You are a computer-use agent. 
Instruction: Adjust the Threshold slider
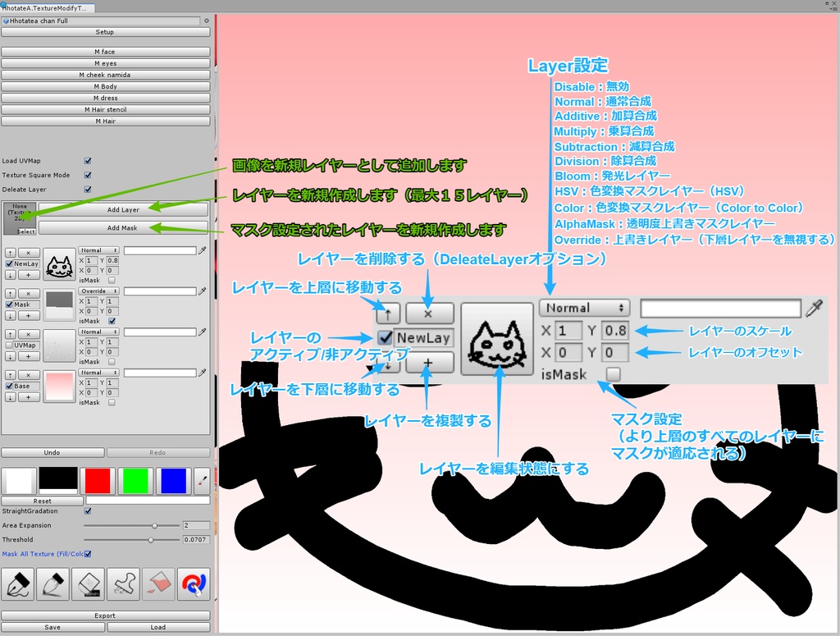click(151, 540)
